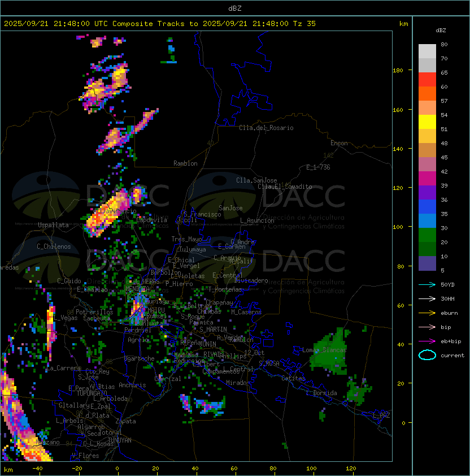Screen dimensions: 470x476
Task: Pick the indigo 5-10 dBZ swatch
Action: 427,263
